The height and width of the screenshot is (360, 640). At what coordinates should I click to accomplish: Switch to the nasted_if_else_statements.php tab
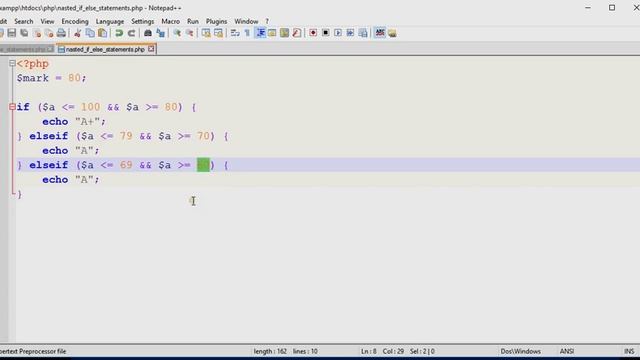point(105,49)
